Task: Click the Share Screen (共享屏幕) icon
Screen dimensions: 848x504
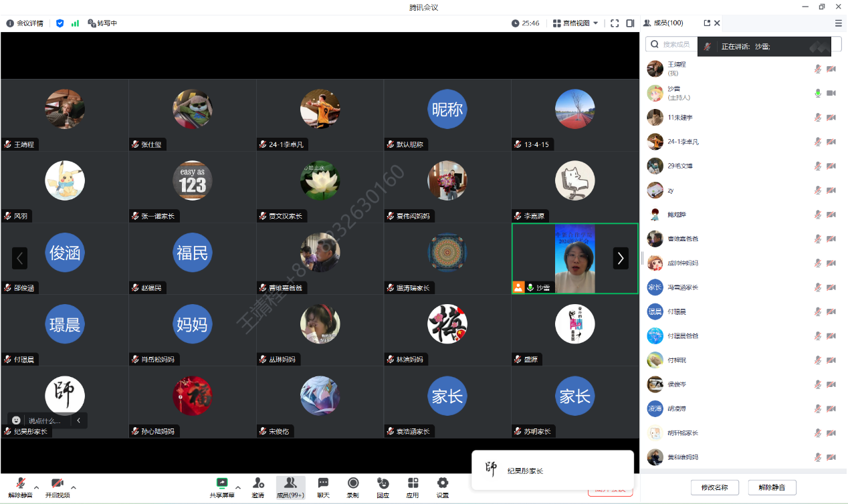Action: click(x=221, y=484)
